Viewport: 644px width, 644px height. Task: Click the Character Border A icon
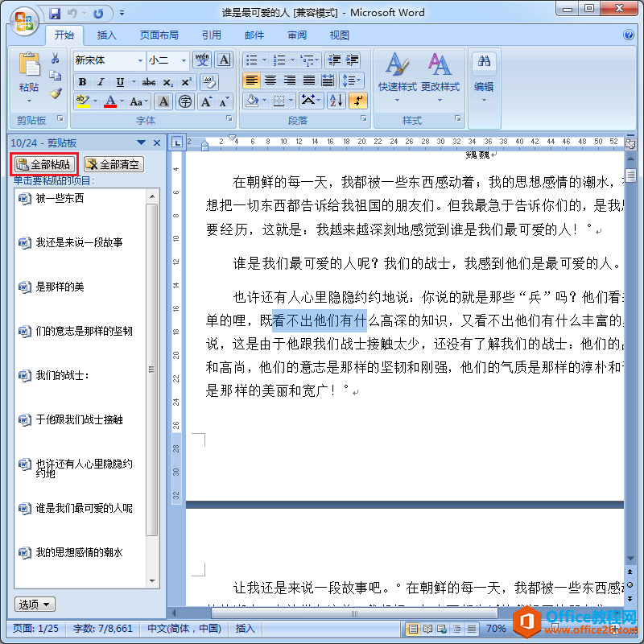point(224,60)
